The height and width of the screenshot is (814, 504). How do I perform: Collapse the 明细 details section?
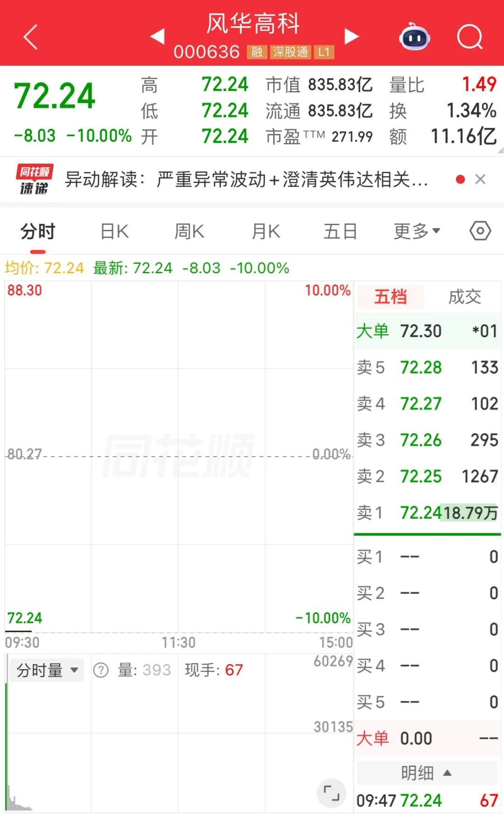pyautogui.click(x=427, y=773)
